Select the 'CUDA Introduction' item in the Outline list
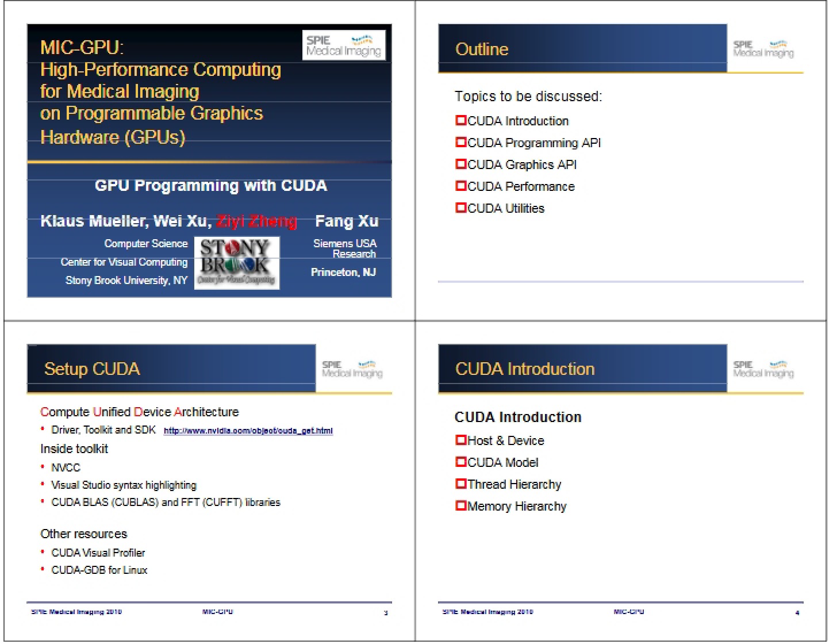837x644 pixels. coord(518,121)
